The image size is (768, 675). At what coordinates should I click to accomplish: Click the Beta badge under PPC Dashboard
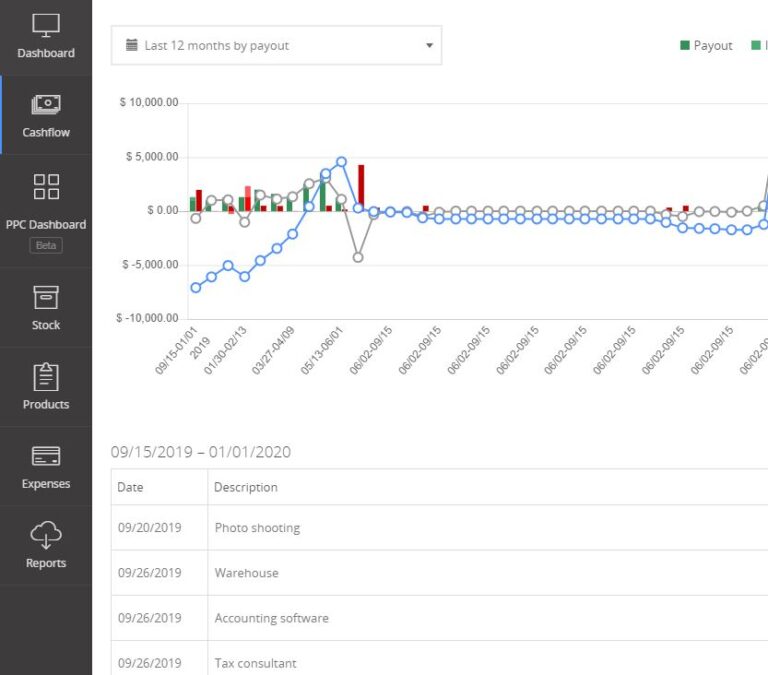[46, 245]
